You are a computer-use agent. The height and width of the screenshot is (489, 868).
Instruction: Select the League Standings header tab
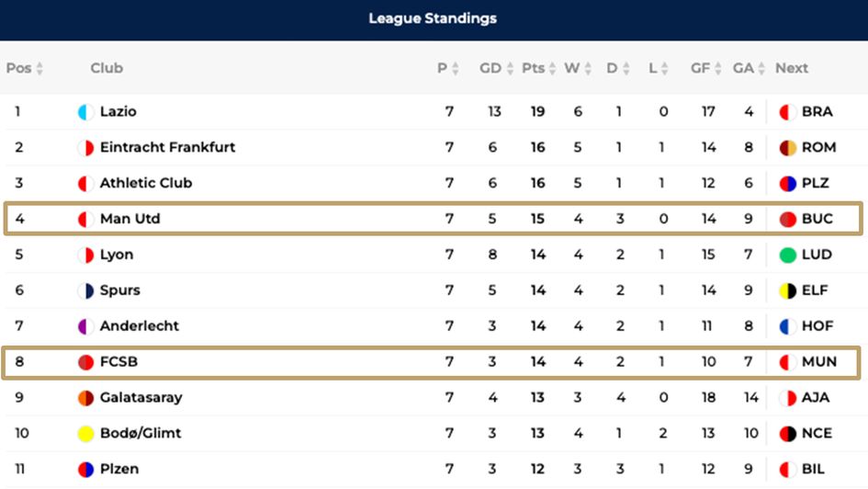coord(433,19)
